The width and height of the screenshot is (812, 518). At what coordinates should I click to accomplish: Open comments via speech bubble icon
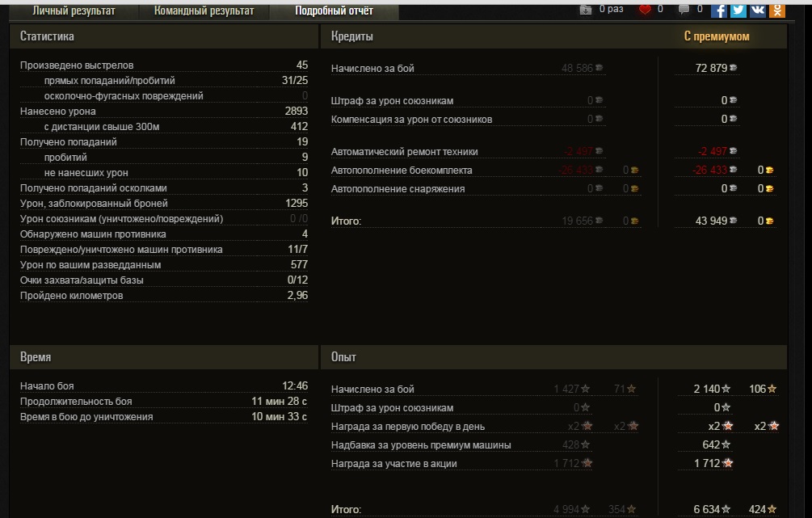[x=684, y=10]
